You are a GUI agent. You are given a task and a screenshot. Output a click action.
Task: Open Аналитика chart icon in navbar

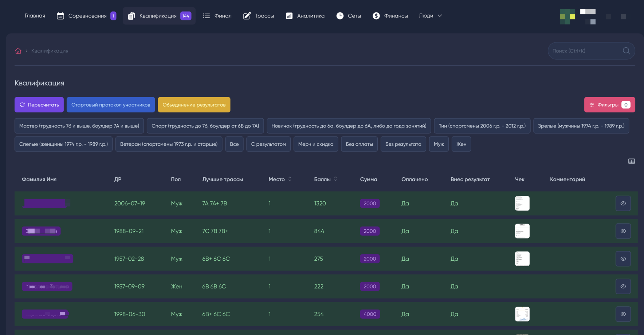(x=289, y=16)
